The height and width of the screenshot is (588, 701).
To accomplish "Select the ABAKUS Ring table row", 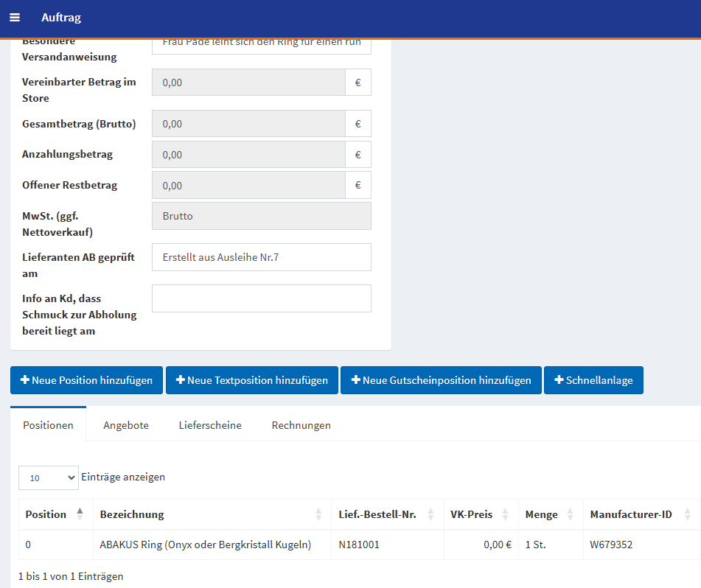I will tap(205, 545).
